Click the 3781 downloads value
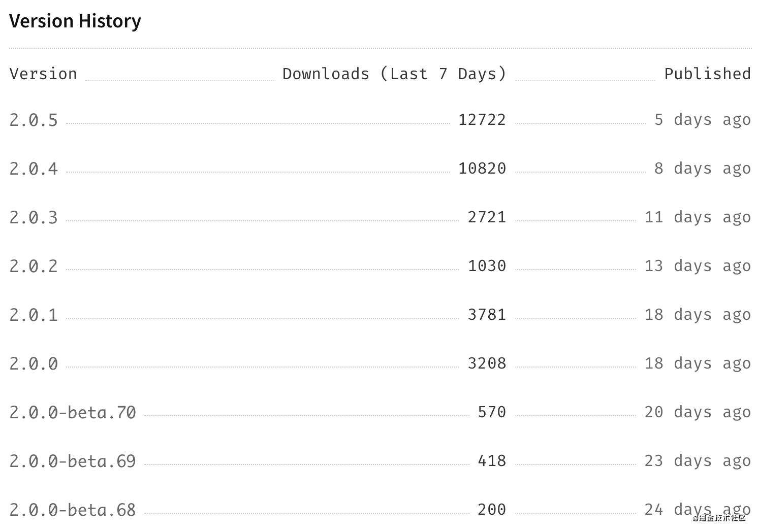 (487, 315)
